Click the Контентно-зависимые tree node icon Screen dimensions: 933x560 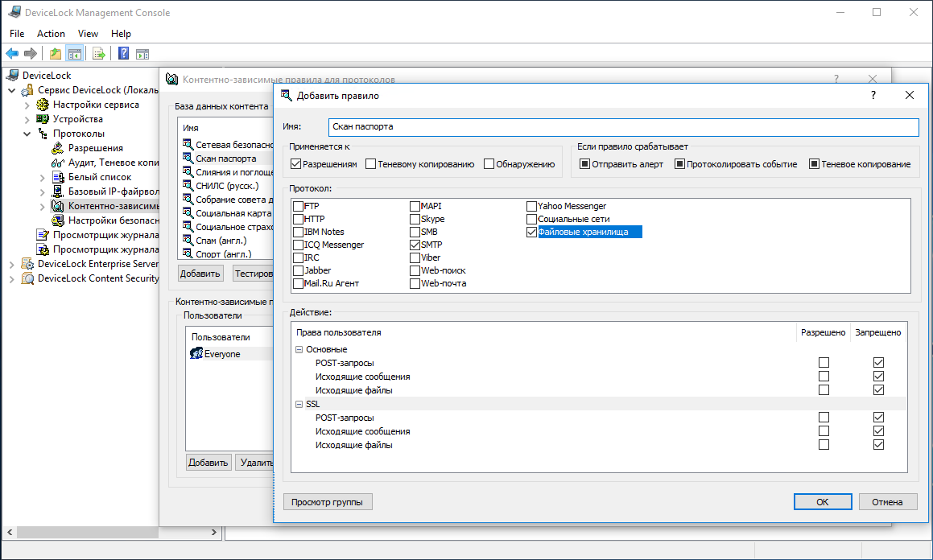pos(58,206)
